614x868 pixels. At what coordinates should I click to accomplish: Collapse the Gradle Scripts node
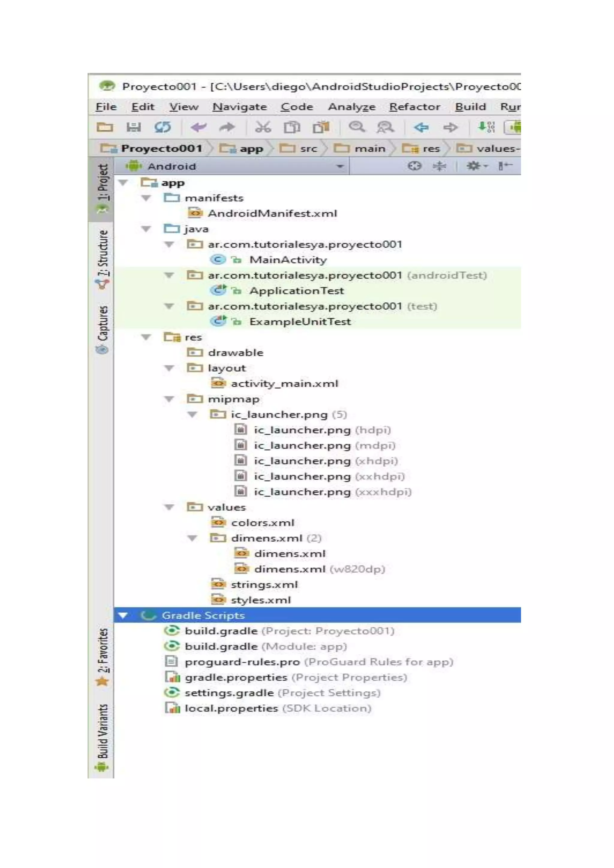123,615
